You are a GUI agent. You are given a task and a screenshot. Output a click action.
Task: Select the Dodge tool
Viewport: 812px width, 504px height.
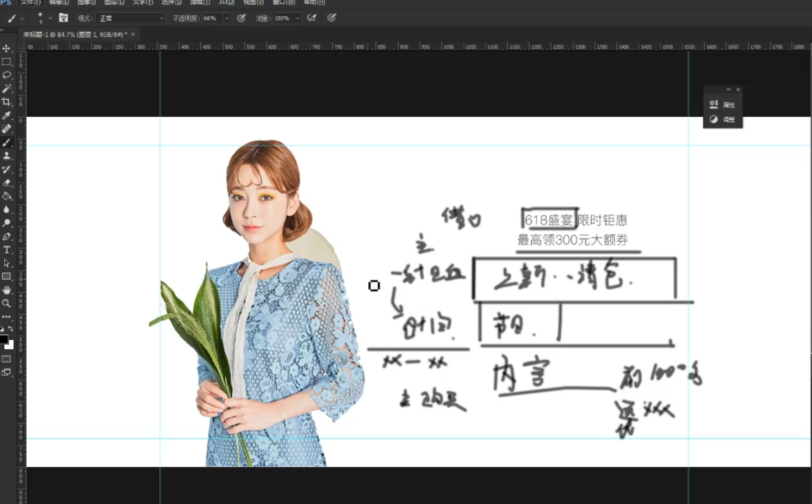click(x=7, y=223)
